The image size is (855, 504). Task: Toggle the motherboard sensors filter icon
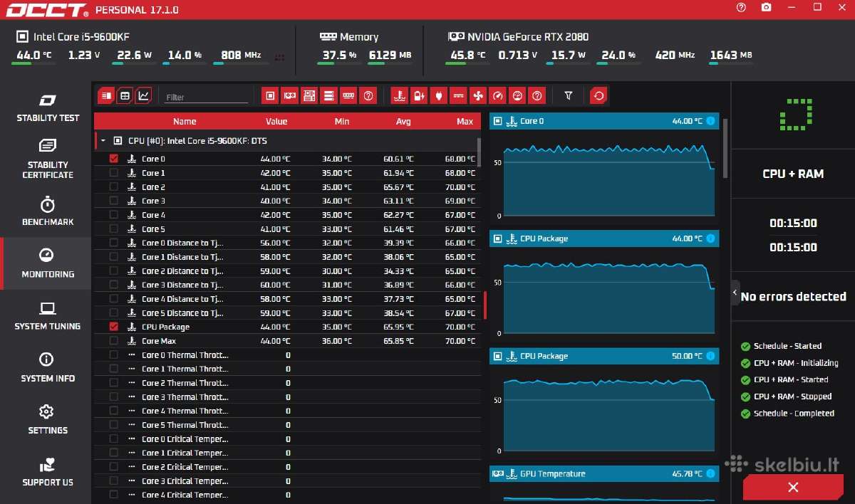coord(309,95)
